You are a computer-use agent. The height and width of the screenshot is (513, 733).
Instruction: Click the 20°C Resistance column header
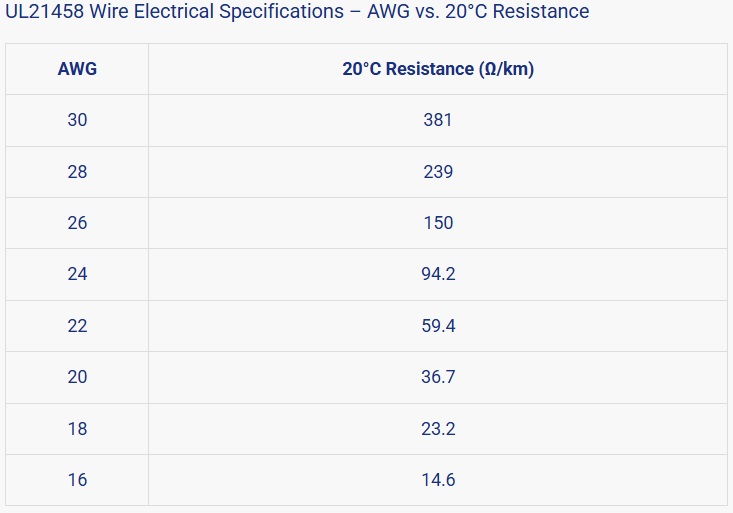[x=438, y=69]
